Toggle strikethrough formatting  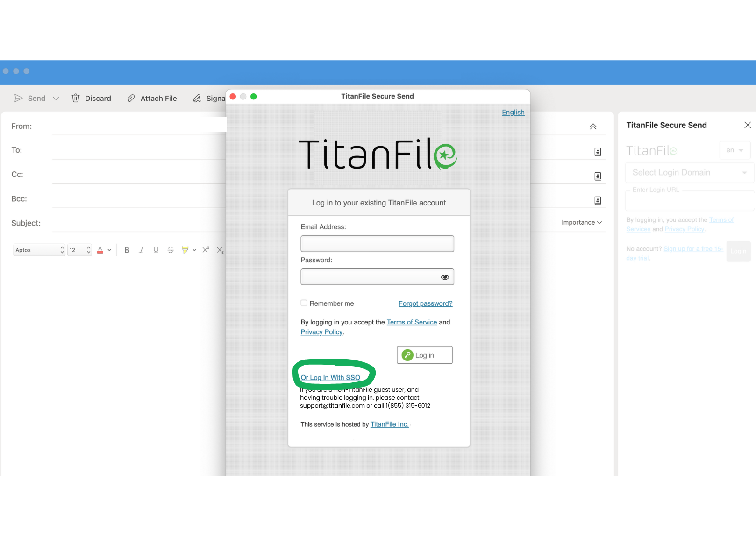pos(171,250)
